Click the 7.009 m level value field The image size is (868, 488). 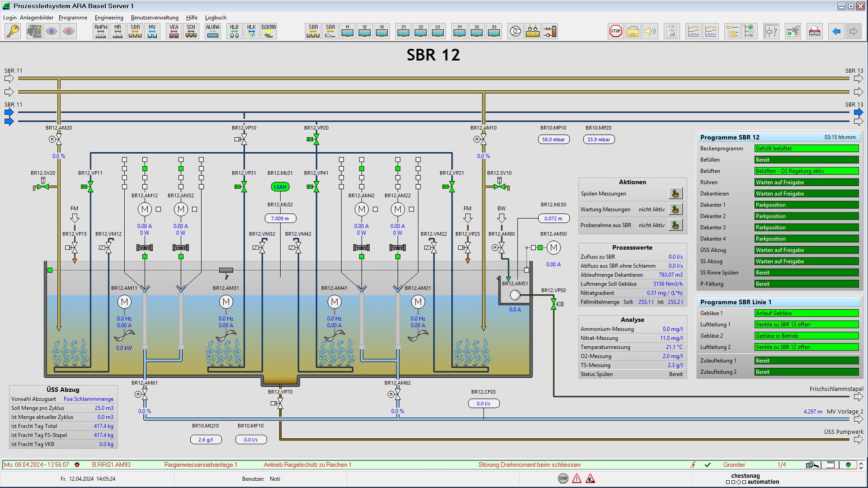tap(280, 219)
